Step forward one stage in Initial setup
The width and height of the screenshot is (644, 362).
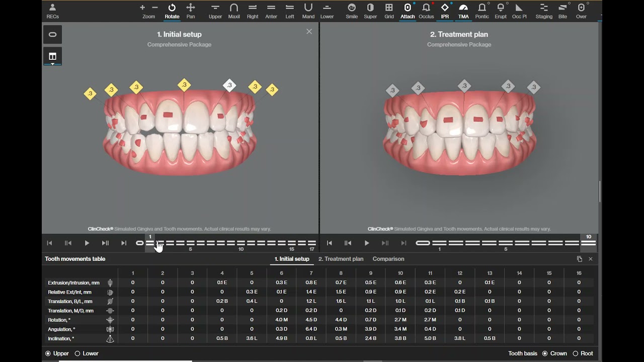(x=105, y=243)
